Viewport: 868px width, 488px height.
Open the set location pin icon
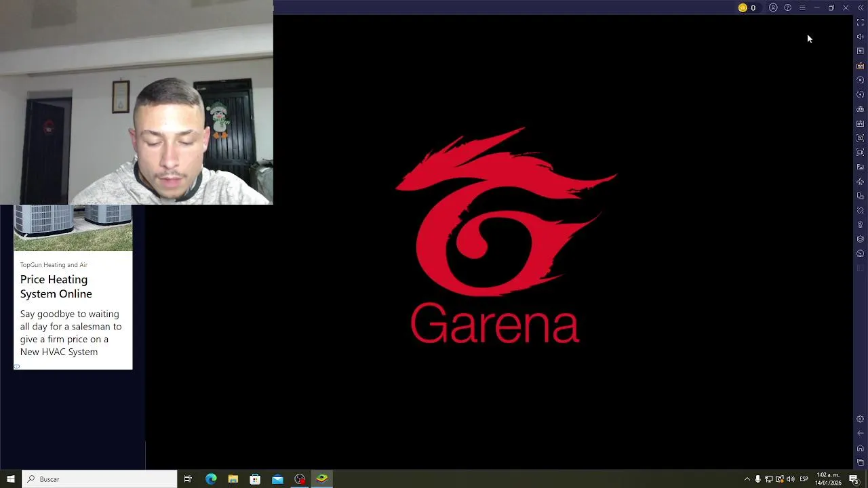pos(861,224)
